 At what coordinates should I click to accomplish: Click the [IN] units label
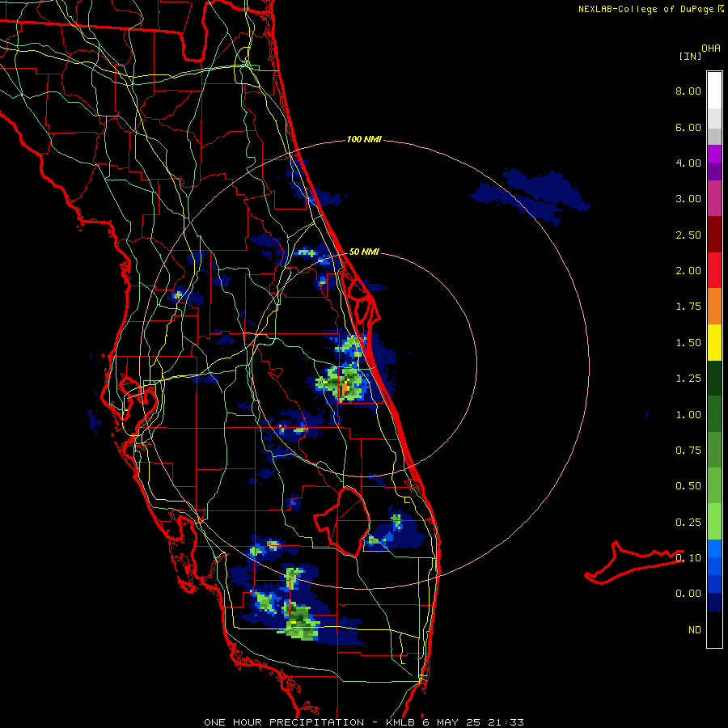[690, 56]
